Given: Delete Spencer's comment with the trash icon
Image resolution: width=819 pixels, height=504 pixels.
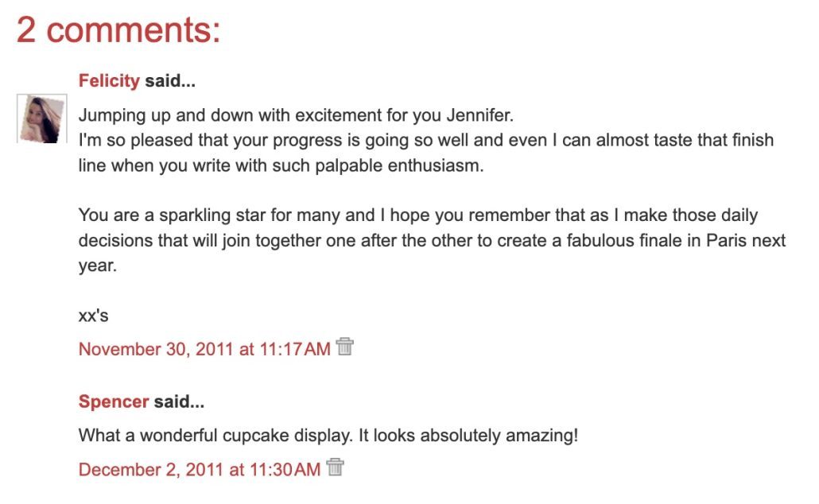Looking at the screenshot, I should tap(335, 467).
